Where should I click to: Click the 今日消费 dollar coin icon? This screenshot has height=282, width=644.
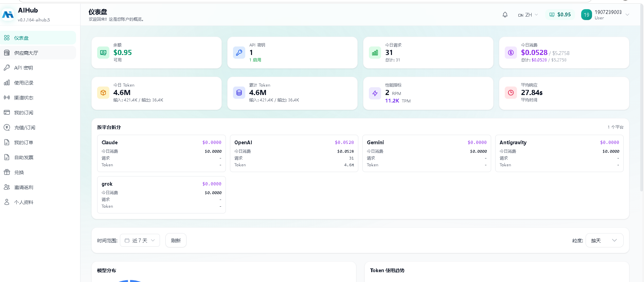[x=511, y=53]
